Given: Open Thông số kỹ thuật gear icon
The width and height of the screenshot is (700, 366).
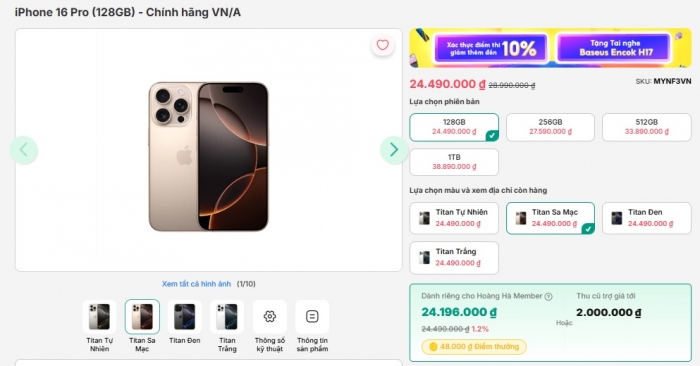Looking at the screenshot, I should (x=270, y=316).
